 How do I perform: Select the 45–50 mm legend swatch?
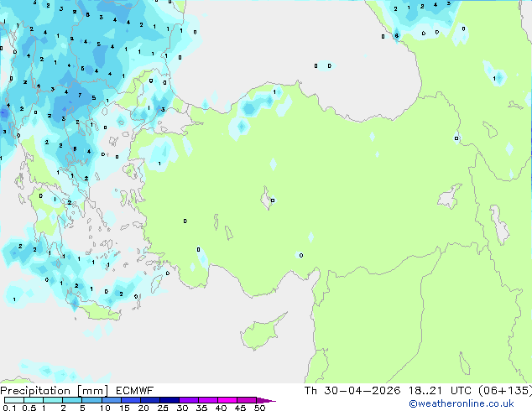[247, 400]
